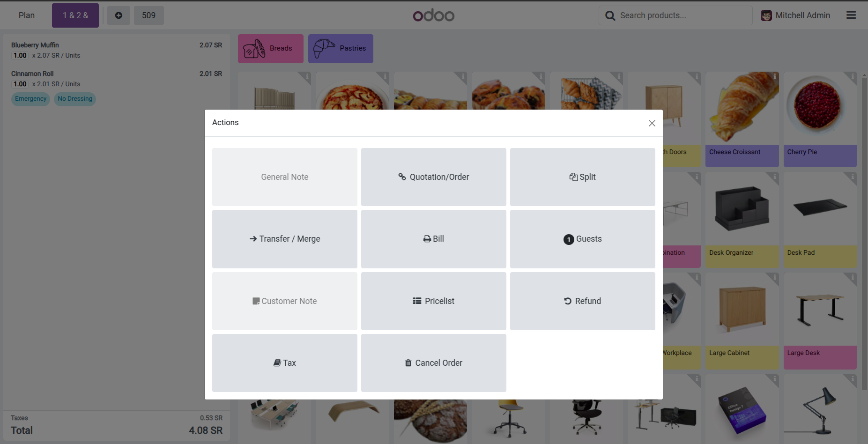
Task: Print the Bill using the printer icon
Action: point(426,239)
